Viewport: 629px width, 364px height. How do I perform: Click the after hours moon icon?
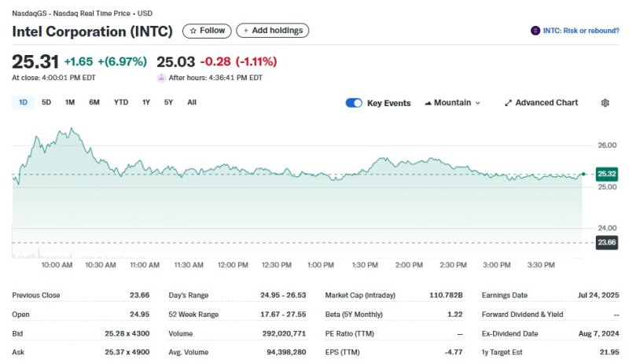tap(161, 78)
